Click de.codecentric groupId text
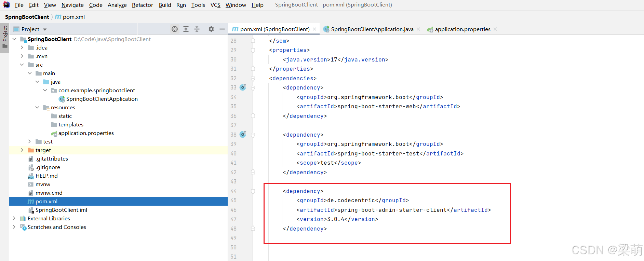 coord(351,200)
